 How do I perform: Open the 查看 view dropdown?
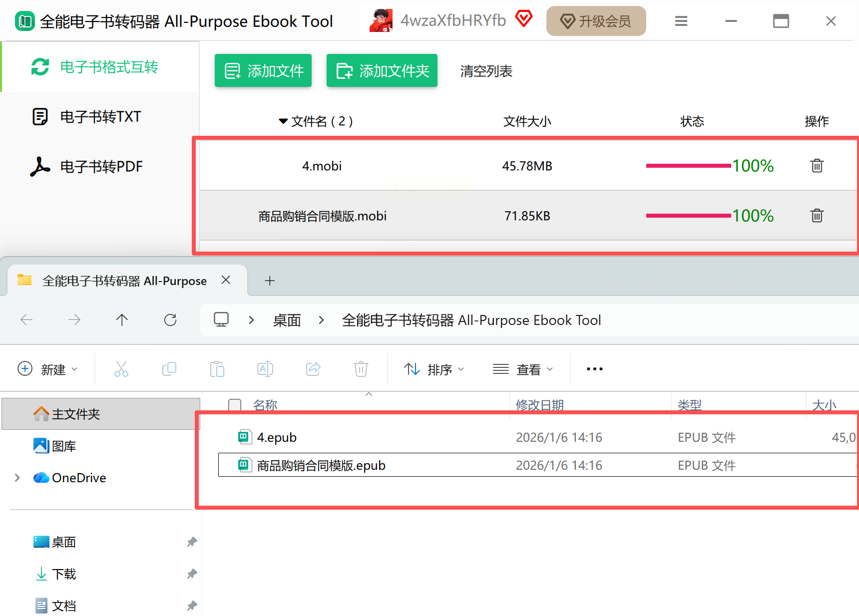(523, 369)
